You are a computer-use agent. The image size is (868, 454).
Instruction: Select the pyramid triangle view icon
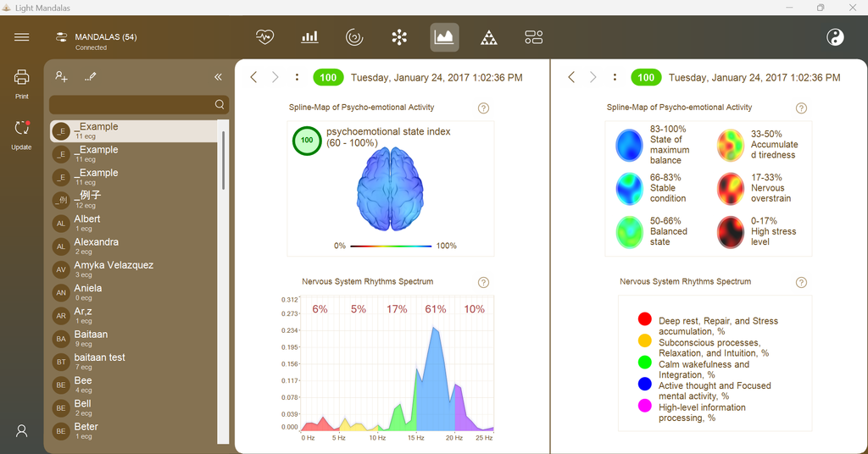(489, 37)
